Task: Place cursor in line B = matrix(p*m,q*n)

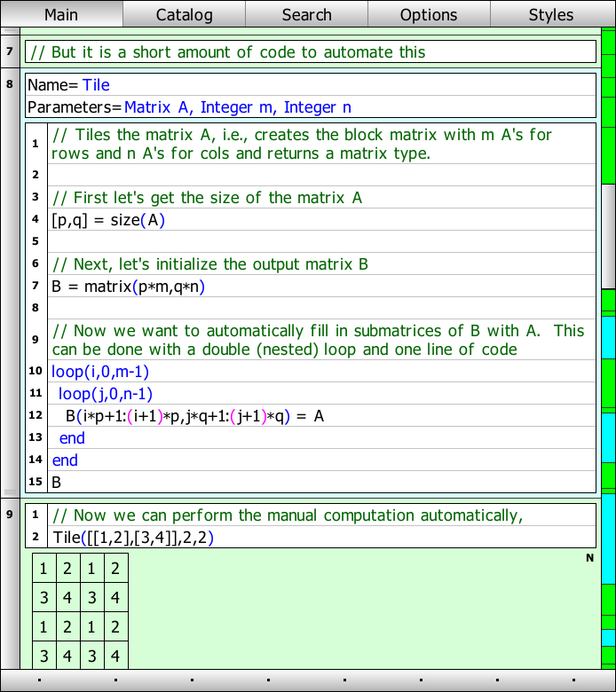Action: (x=129, y=287)
